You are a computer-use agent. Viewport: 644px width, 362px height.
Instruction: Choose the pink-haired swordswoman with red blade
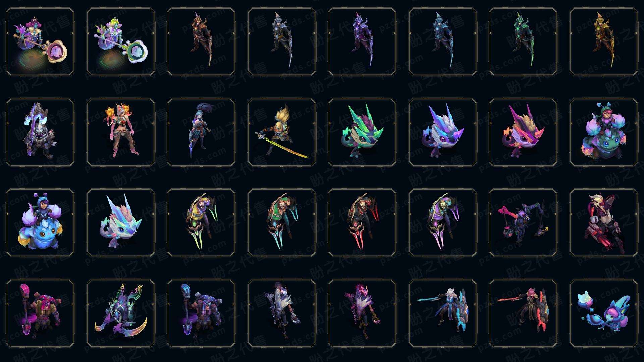click(x=523, y=313)
